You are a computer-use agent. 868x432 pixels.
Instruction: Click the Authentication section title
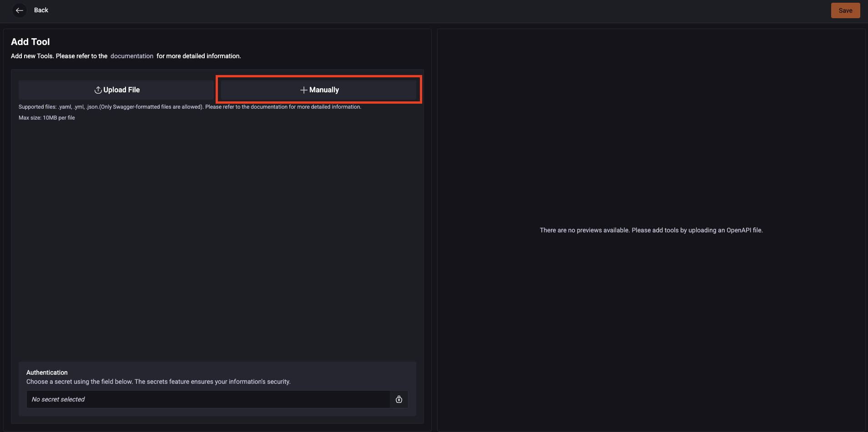pos(47,372)
